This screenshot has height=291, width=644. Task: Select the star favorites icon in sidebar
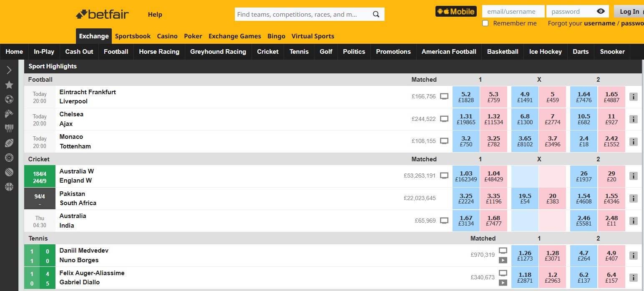click(x=9, y=85)
